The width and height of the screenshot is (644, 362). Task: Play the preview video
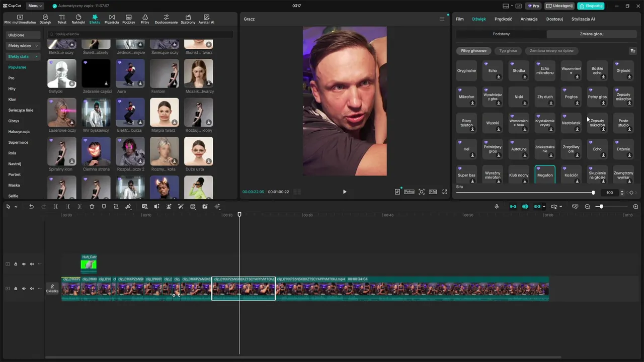click(345, 192)
